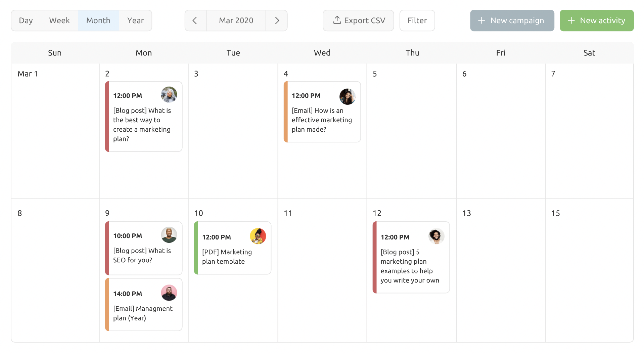Click the plus icon on New campaign

click(481, 20)
